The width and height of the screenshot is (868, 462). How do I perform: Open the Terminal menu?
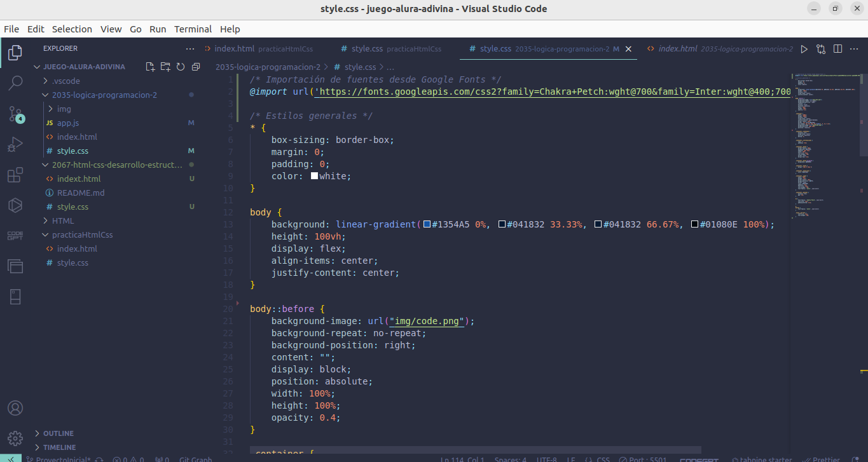[193, 29]
